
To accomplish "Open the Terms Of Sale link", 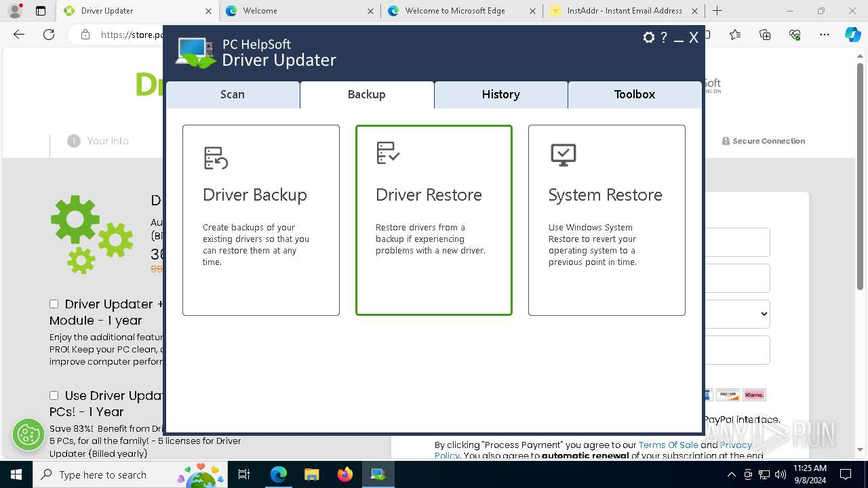I will [668, 445].
